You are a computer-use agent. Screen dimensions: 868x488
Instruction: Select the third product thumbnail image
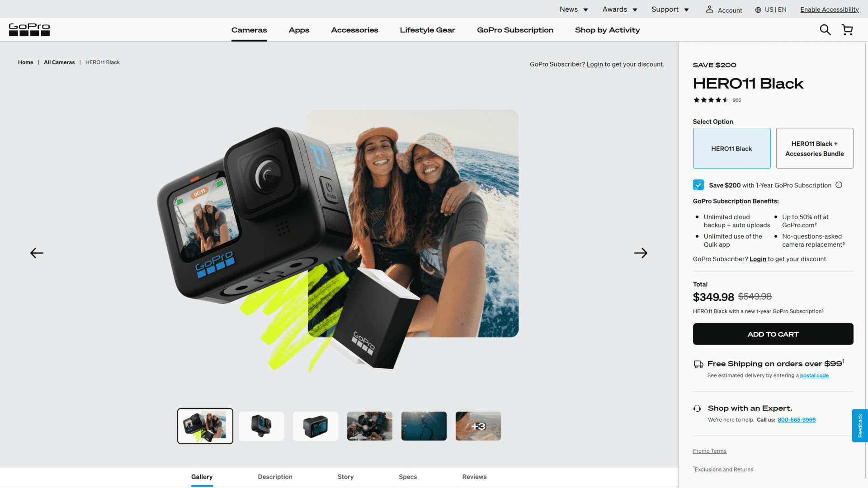[316, 426]
